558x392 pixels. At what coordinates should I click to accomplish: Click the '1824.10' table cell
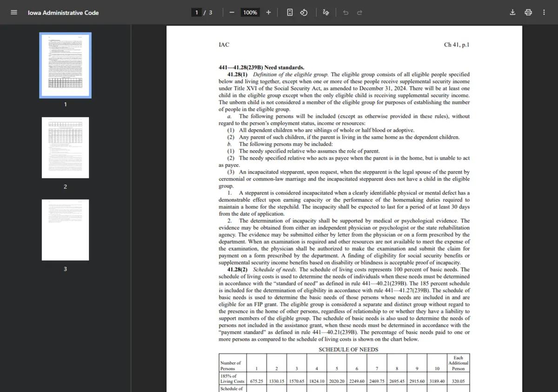[317, 381]
